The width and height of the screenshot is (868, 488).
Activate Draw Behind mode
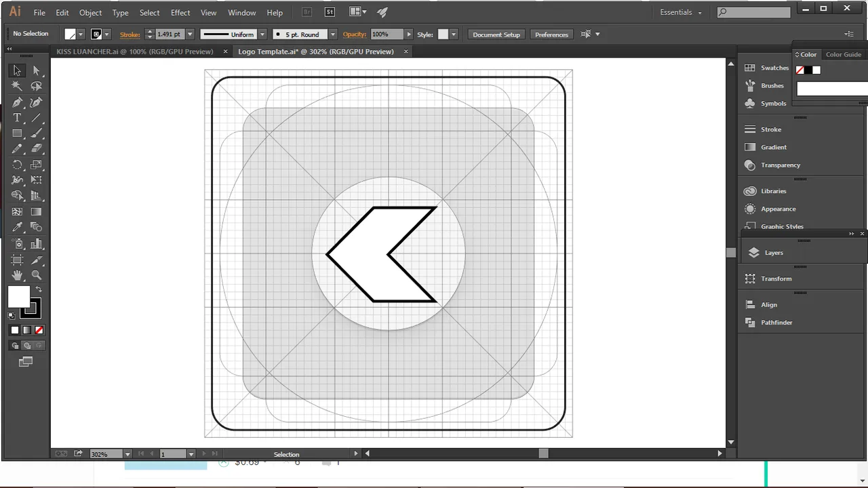click(27, 346)
